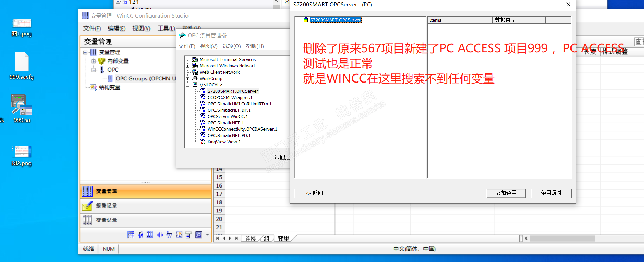Go to previous sheet tab arrow
644x262 pixels.
[x=224, y=238]
